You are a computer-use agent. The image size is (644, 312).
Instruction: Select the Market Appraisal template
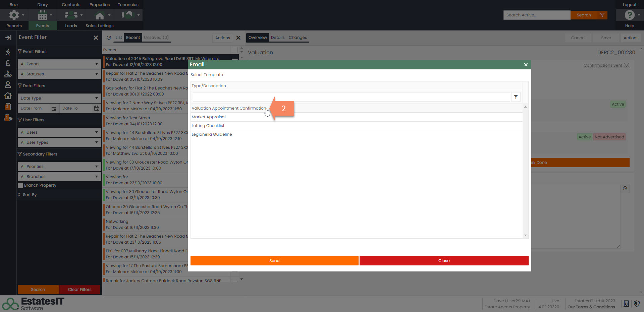coord(209,117)
